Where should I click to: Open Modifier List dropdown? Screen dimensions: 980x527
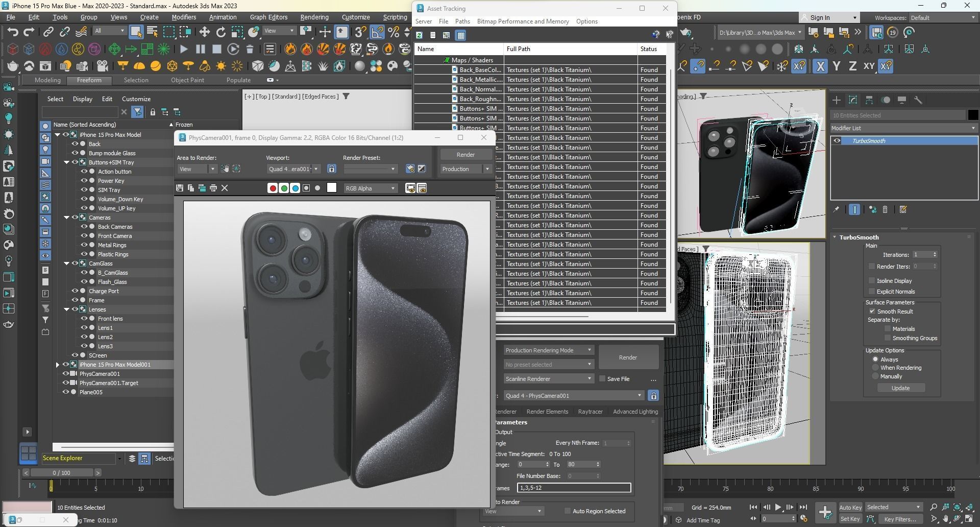click(x=903, y=128)
